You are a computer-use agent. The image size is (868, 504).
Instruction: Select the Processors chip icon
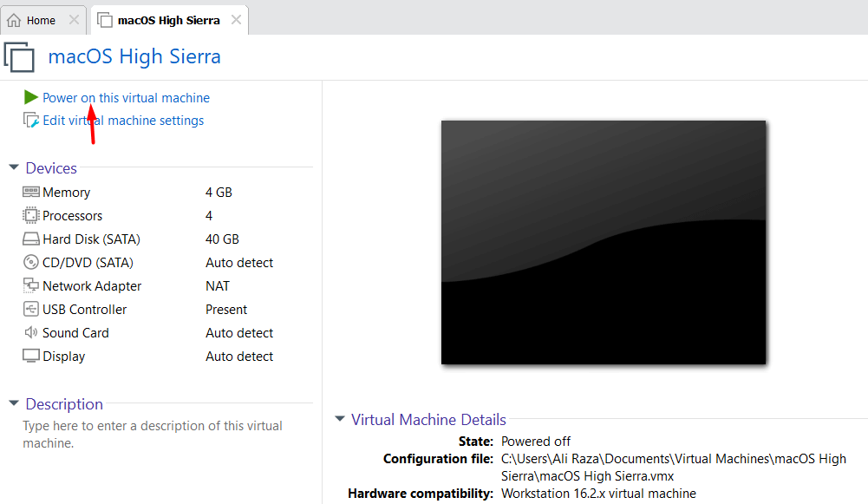click(31, 216)
